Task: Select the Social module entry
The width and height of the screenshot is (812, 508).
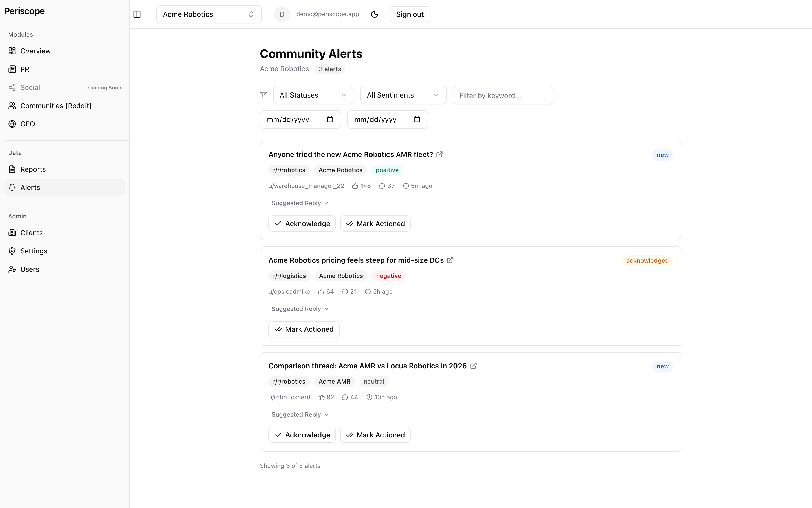Action: pos(64,87)
